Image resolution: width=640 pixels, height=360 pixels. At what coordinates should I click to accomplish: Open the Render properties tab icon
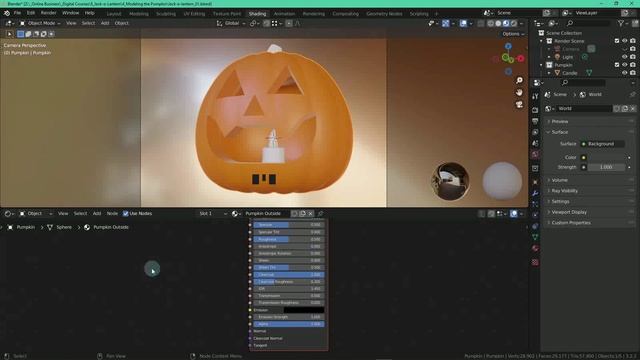point(535,110)
